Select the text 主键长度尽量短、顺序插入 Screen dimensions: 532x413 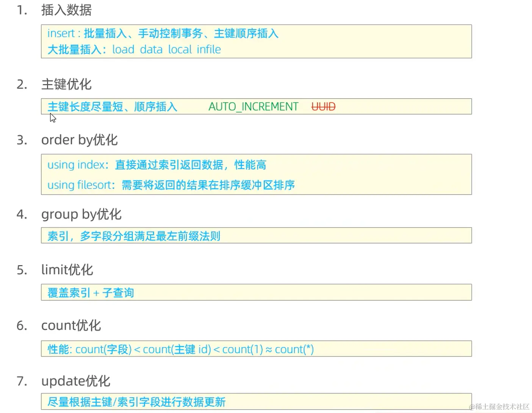pyautogui.click(x=113, y=107)
